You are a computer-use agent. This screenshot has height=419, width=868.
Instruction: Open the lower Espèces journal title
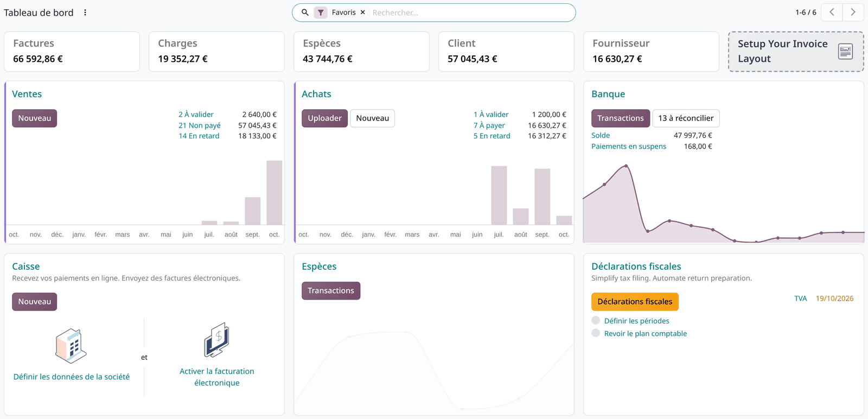tap(319, 266)
